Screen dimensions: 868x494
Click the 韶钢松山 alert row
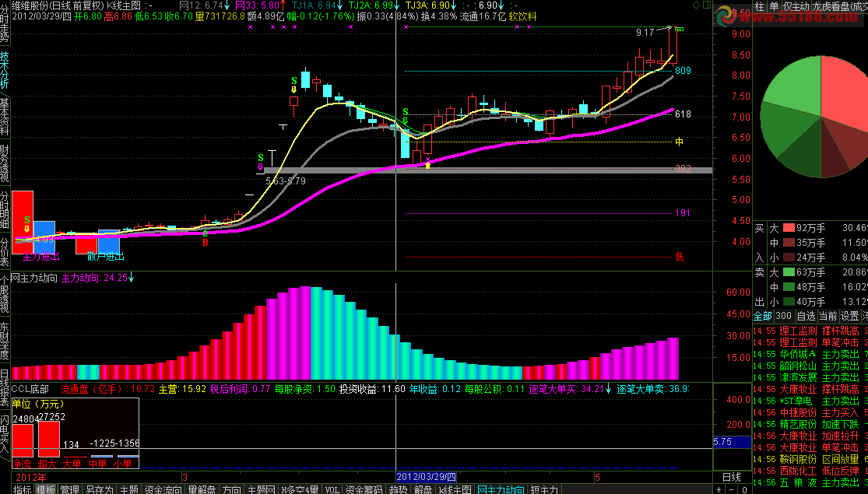click(810, 366)
